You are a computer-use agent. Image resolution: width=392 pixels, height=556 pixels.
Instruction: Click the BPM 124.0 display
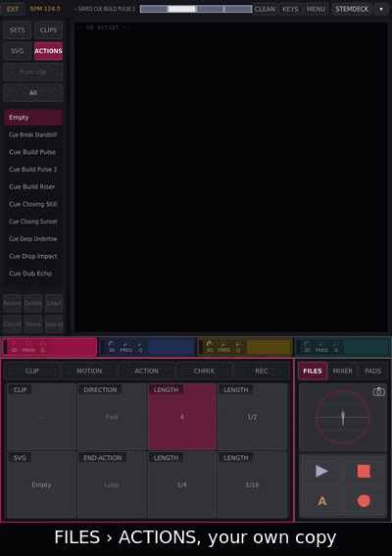pyautogui.click(x=45, y=9)
